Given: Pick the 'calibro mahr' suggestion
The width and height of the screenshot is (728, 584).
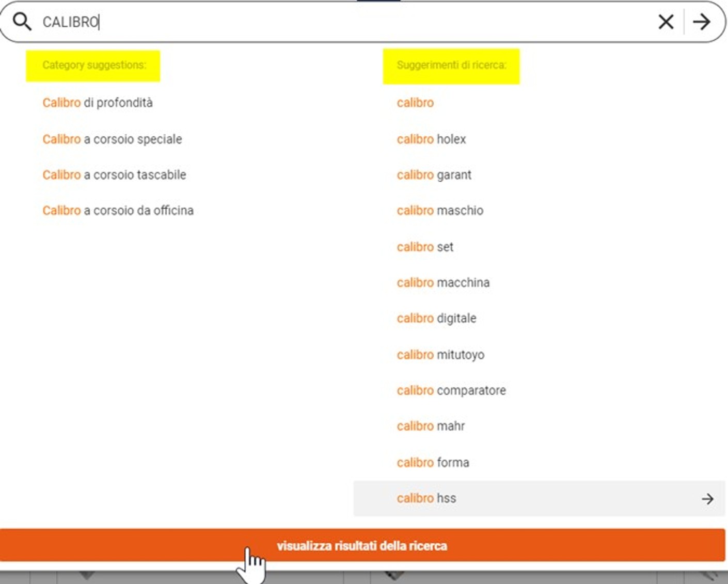Looking at the screenshot, I should 431,426.
